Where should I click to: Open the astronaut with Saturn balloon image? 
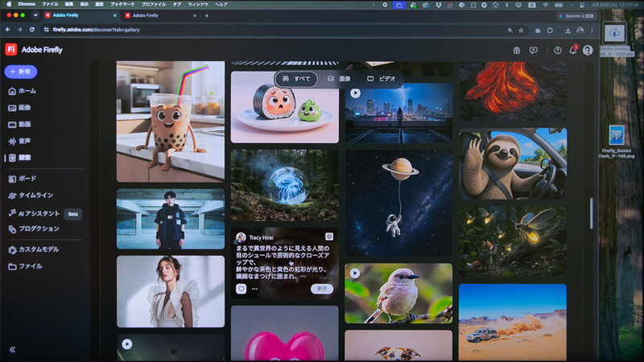tap(398, 204)
